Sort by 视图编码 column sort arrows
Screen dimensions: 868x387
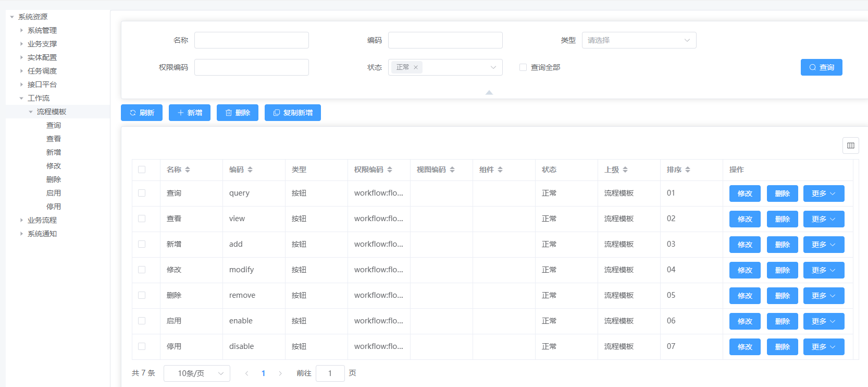pyautogui.click(x=452, y=170)
